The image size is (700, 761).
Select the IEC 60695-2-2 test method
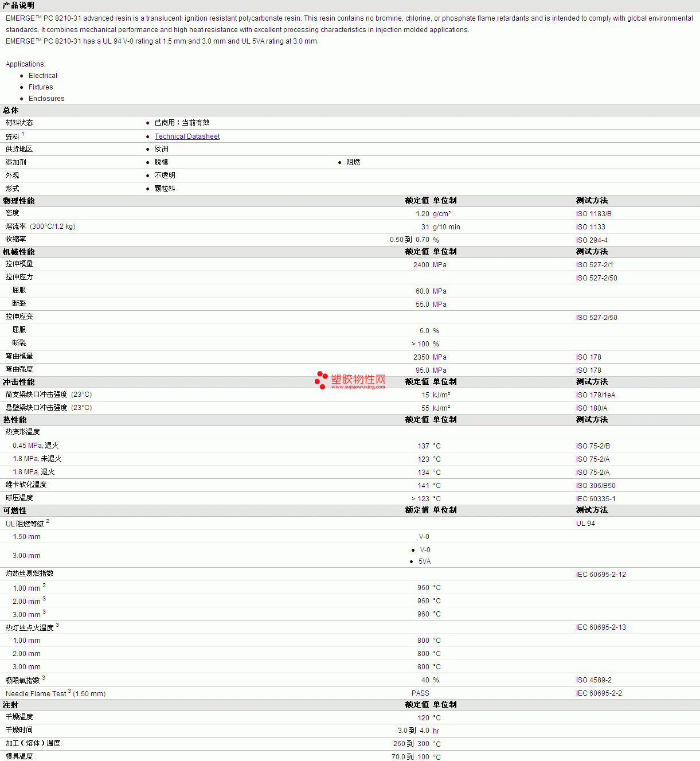[599, 693]
